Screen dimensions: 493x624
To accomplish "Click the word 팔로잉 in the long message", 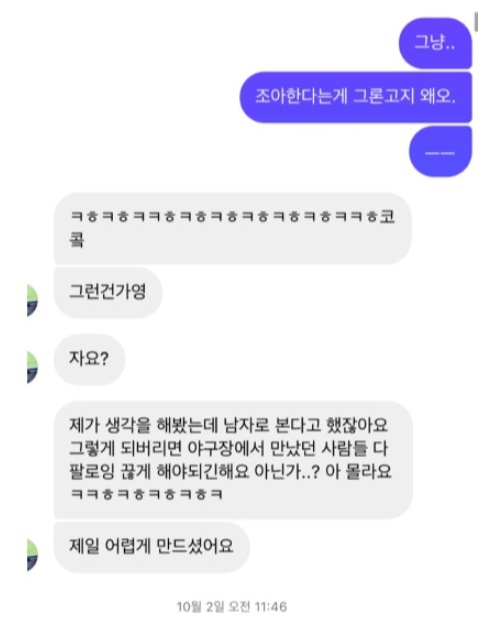I will tap(92, 472).
